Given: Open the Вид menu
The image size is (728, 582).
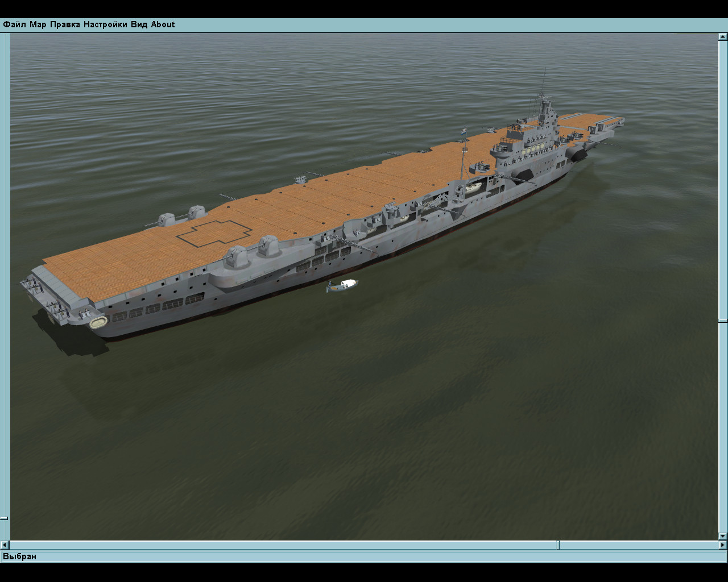Looking at the screenshot, I should pos(139,24).
